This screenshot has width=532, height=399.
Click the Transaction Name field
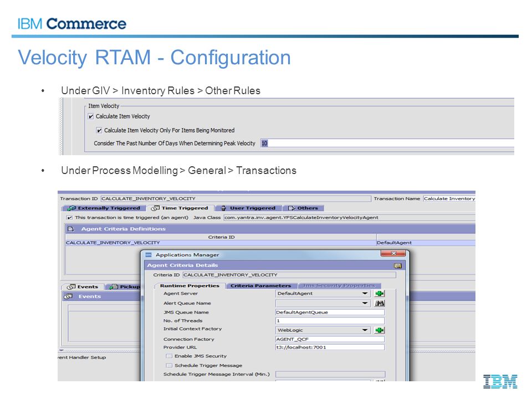coord(449,198)
